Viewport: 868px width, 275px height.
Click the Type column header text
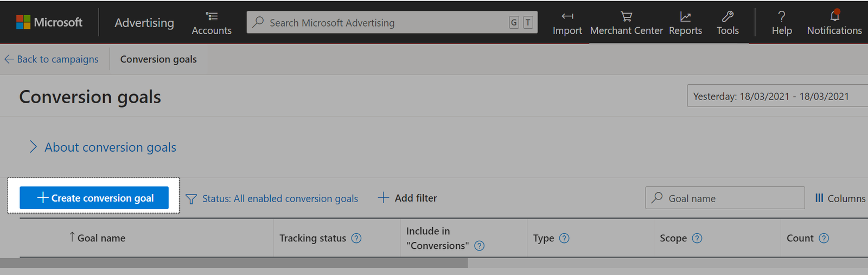pos(544,238)
